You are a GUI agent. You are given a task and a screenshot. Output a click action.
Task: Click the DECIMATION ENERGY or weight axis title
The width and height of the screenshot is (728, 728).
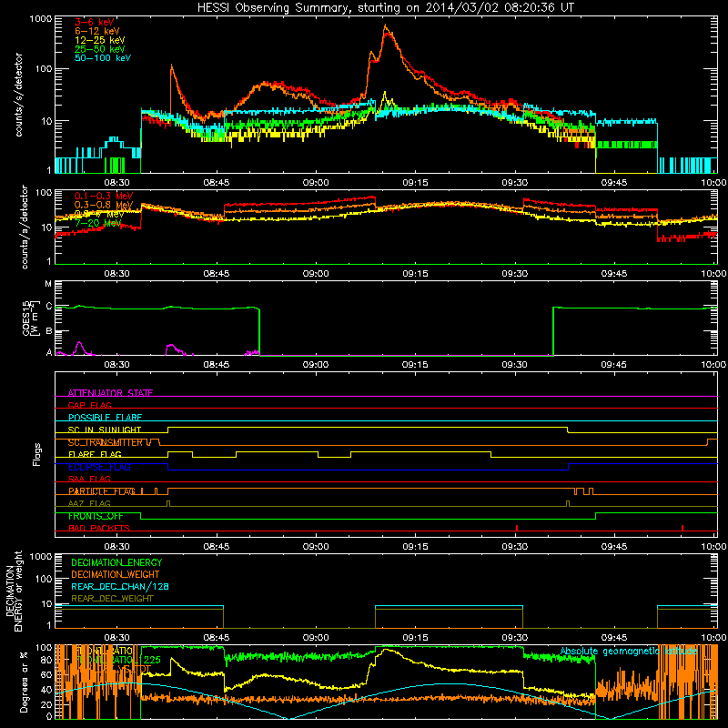click(14, 591)
